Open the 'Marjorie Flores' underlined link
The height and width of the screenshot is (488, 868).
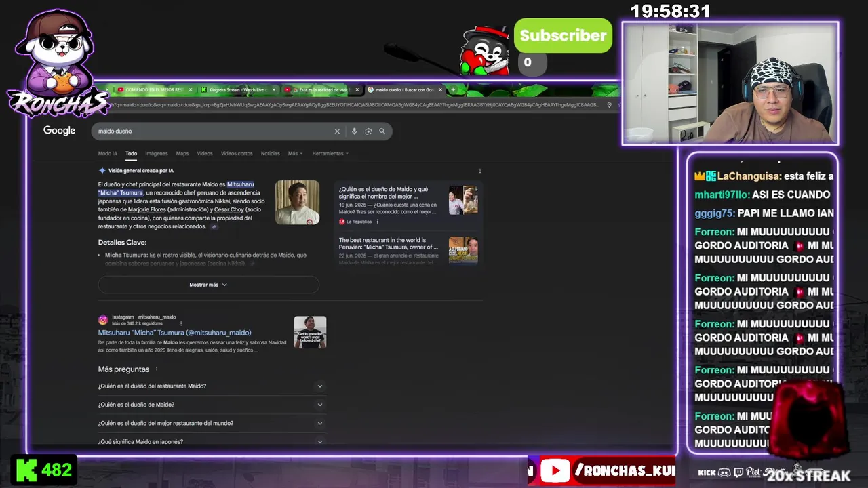click(147, 210)
